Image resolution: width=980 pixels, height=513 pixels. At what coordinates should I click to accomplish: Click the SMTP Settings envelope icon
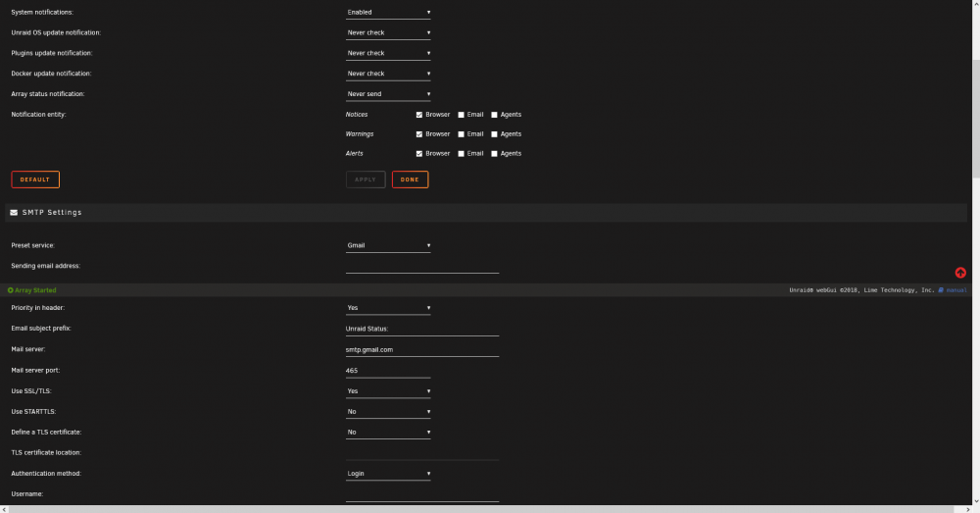coord(14,213)
